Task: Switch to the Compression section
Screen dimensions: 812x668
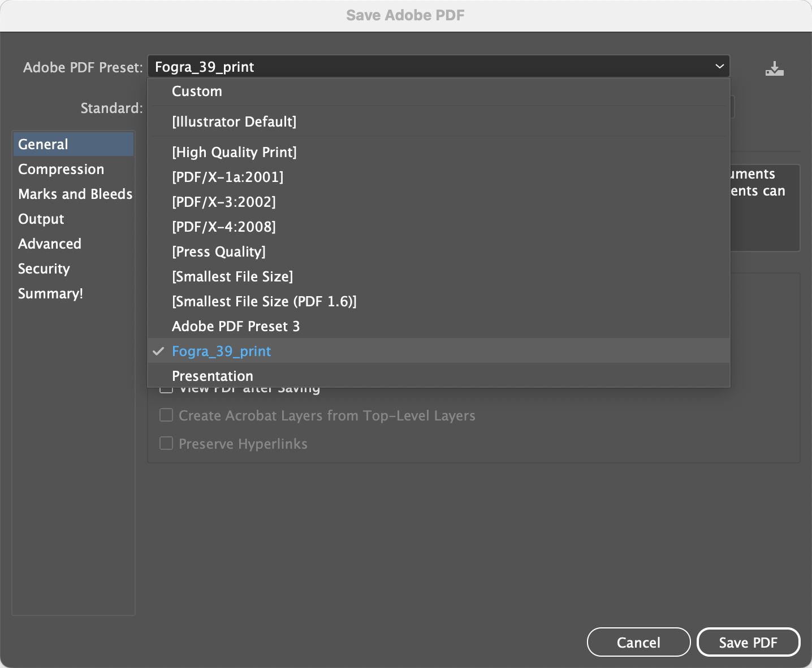Action: 74,169
